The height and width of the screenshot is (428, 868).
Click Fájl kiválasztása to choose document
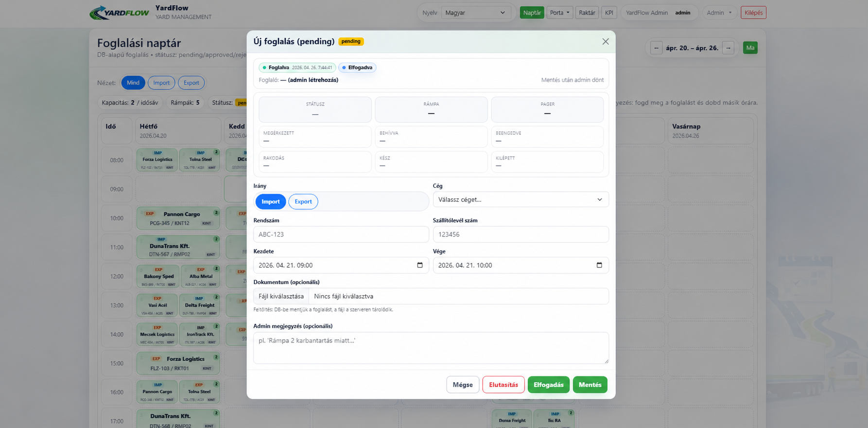[x=281, y=296]
